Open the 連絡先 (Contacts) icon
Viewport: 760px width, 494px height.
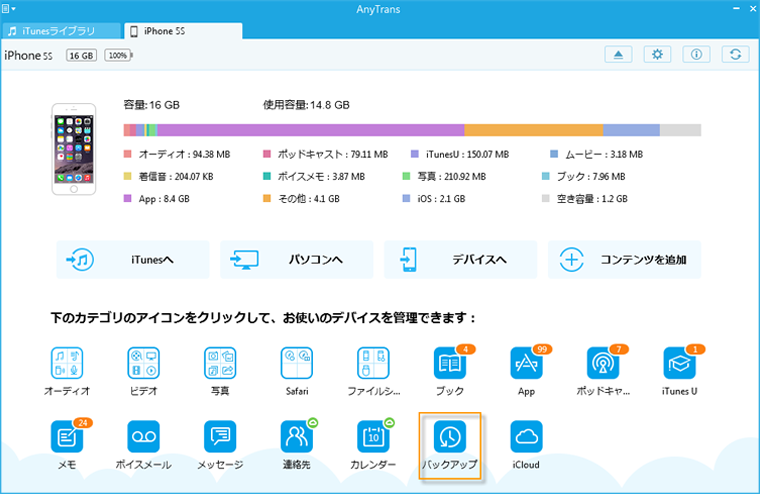point(297,436)
